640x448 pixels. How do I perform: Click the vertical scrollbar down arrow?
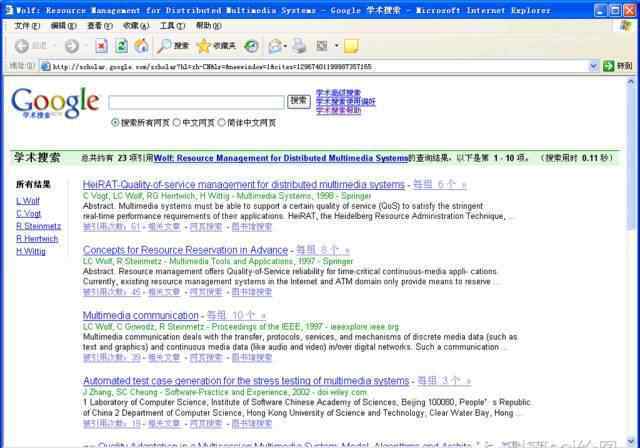pos(631,441)
